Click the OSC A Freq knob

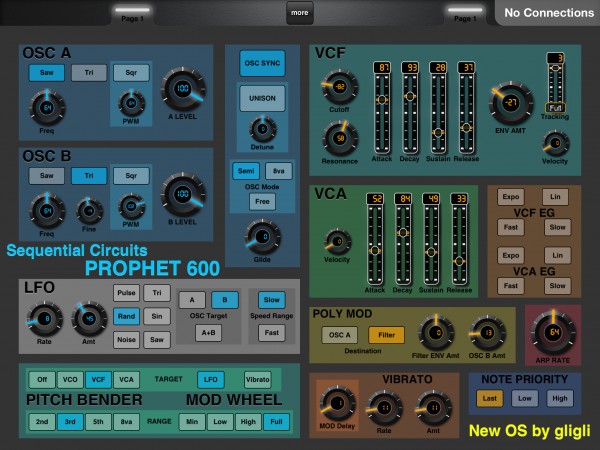tap(47, 108)
